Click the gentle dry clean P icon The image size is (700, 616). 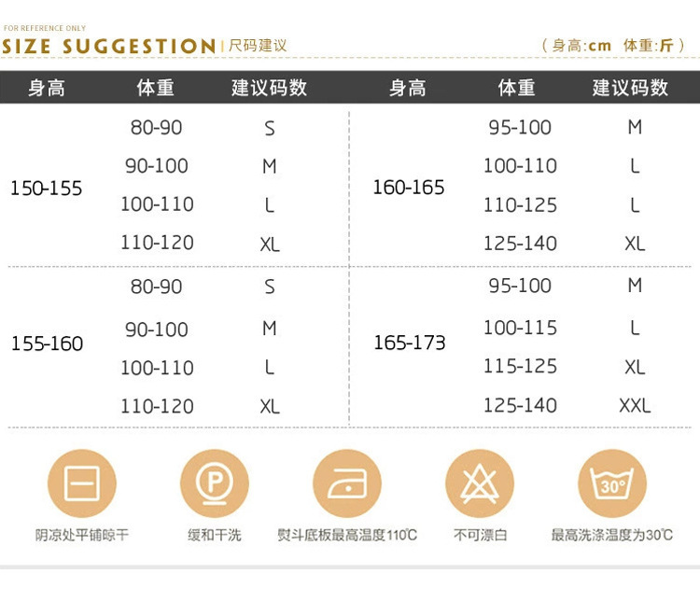click(215, 483)
